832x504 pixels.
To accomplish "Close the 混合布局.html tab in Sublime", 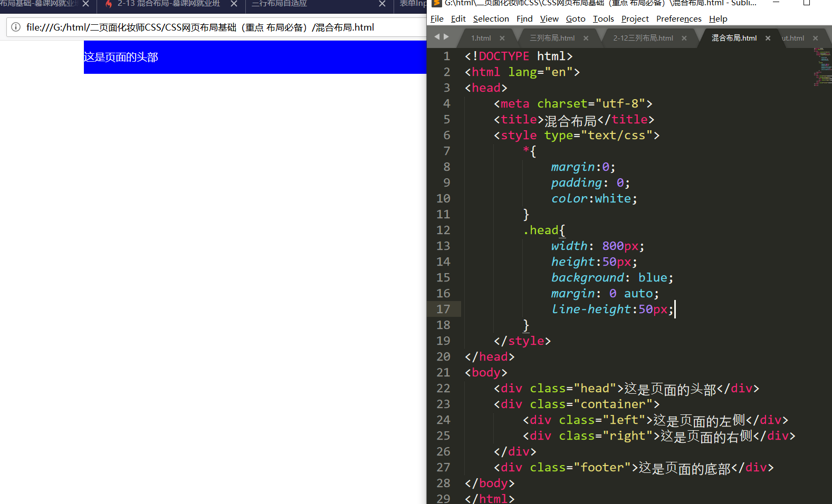I will (x=768, y=38).
